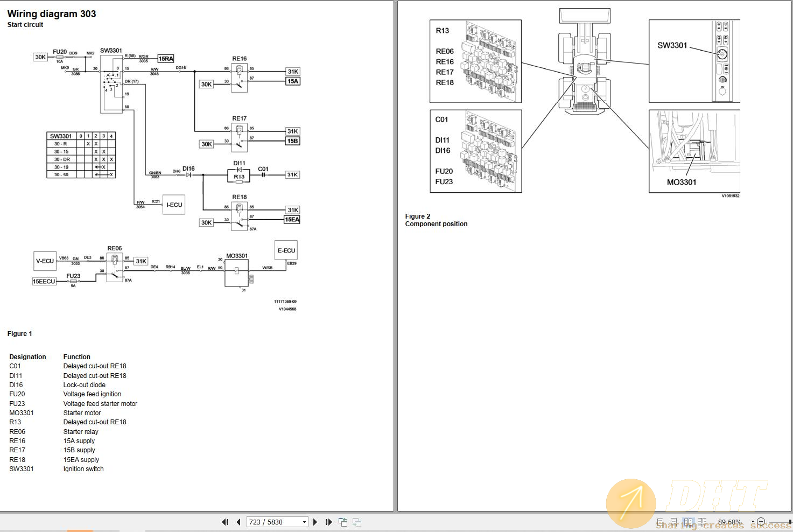Click the RE16 relay label in diagram
The height and width of the screenshot is (532, 793).
(240, 59)
